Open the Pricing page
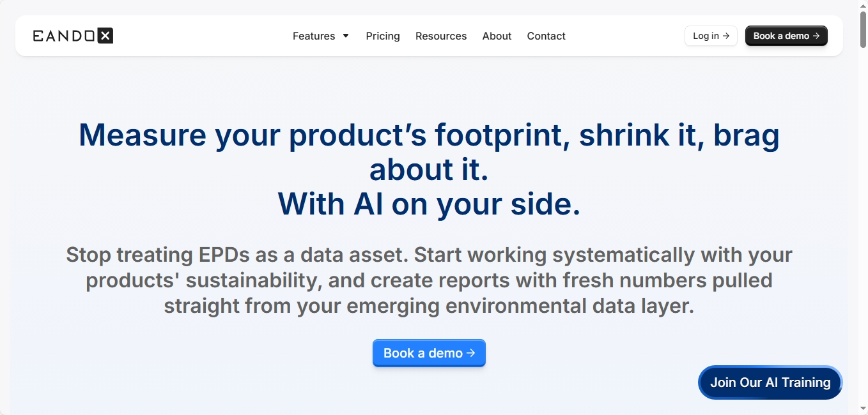Viewport: 868px width, 415px height. click(x=382, y=36)
